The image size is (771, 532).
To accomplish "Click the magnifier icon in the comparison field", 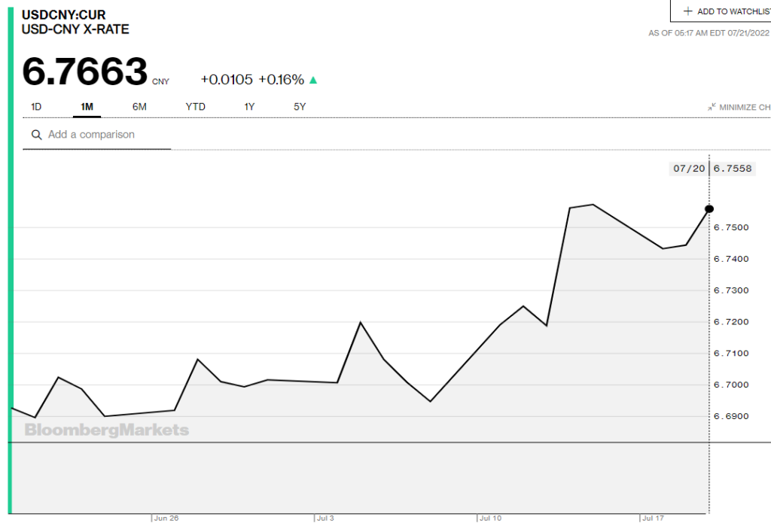I will pyautogui.click(x=35, y=135).
